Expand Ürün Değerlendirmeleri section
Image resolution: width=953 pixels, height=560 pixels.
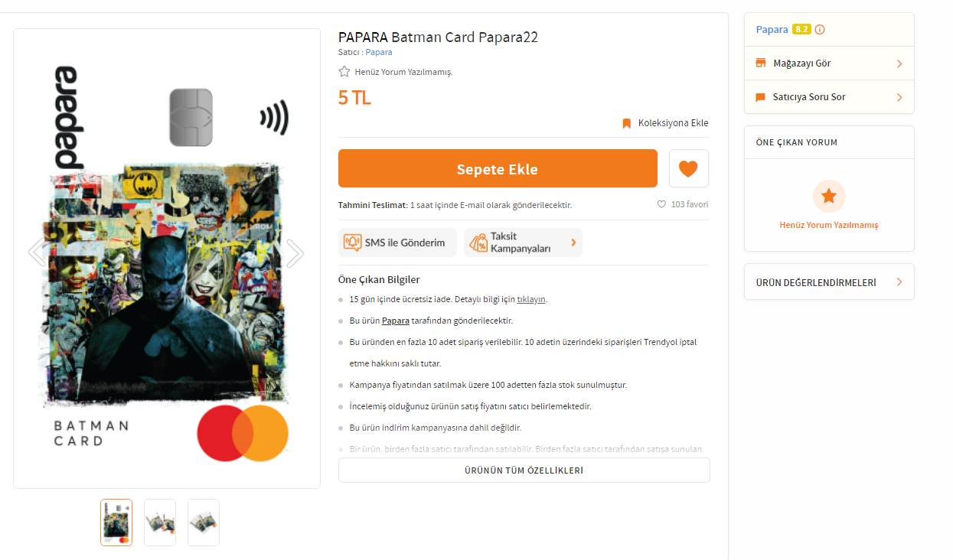[829, 282]
